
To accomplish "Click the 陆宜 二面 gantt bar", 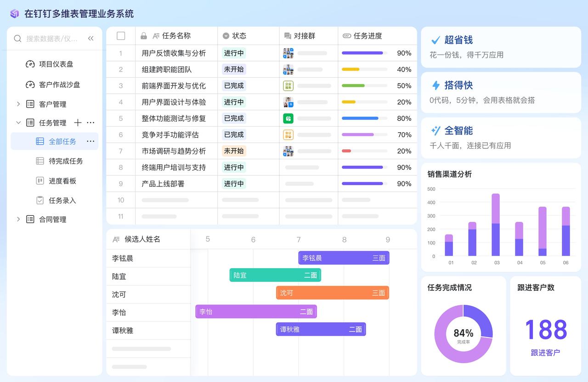I will [275, 275].
